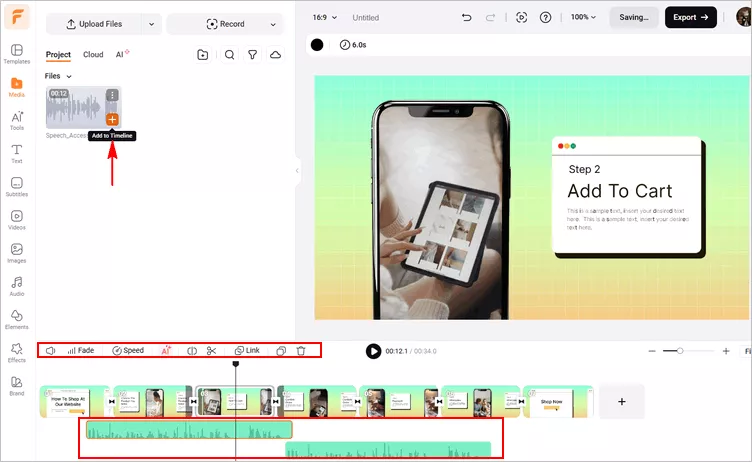The width and height of the screenshot is (752, 462).
Task: Open the Audio sidebar panel
Action: pos(17,286)
